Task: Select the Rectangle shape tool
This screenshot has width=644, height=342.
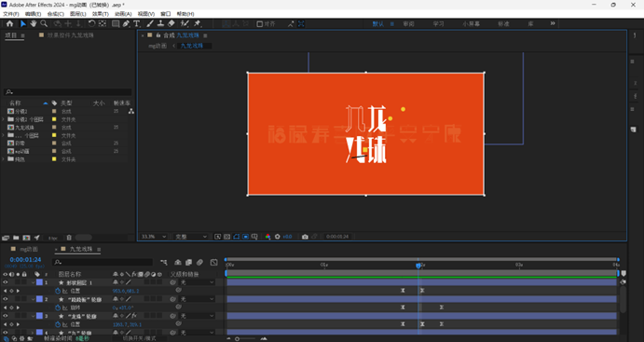Action: 116,24
